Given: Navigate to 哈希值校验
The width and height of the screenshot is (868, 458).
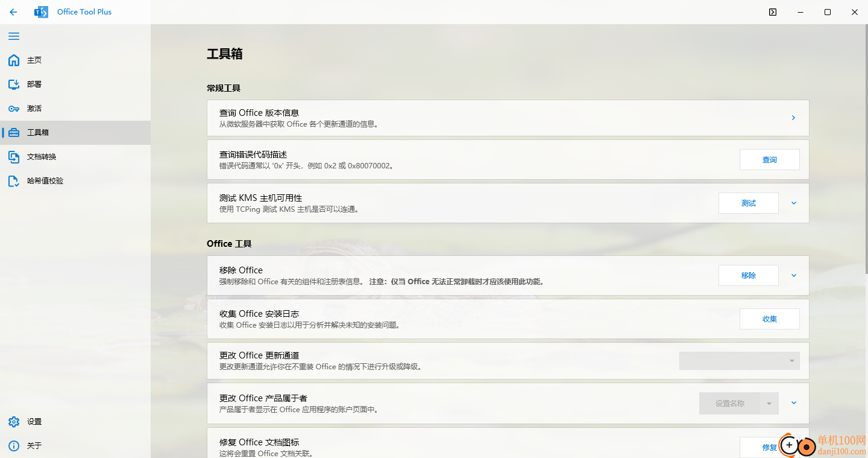Looking at the screenshot, I should (x=75, y=181).
